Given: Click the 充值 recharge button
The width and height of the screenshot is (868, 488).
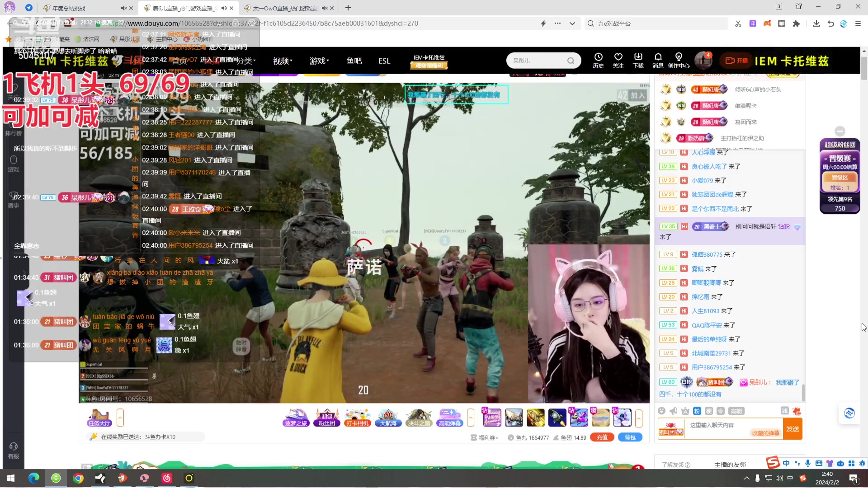Looking at the screenshot, I should (x=602, y=437).
